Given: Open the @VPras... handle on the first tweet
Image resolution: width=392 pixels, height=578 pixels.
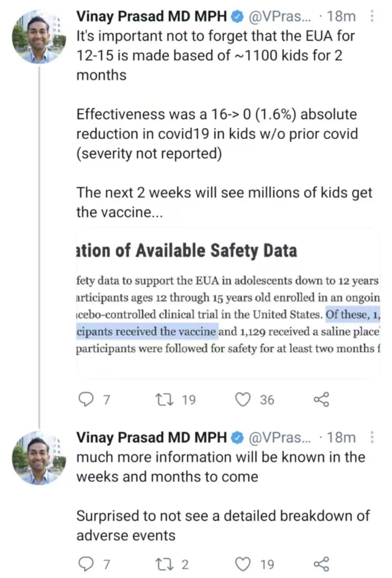Looking at the screenshot, I should coord(279,16).
